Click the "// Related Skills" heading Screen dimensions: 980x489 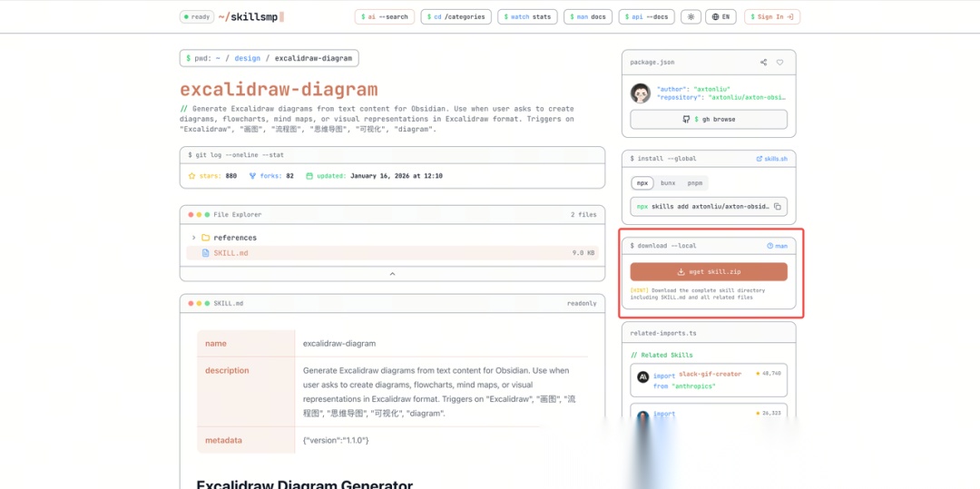coord(661,355)
